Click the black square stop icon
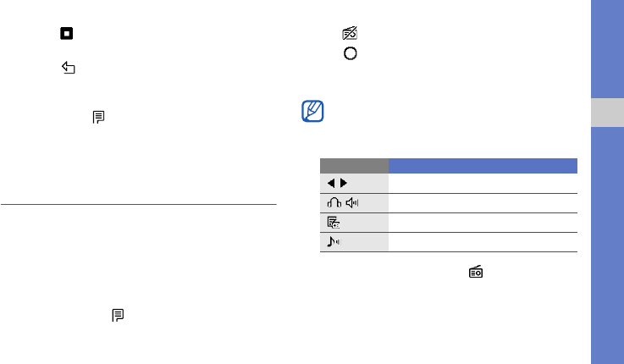Image resolution: width=624 pixels, height=364 pixels. coord(66,33)
